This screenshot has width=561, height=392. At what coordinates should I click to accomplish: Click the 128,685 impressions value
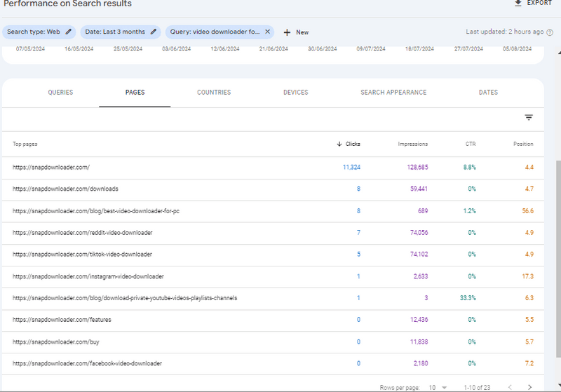[417, 167]
